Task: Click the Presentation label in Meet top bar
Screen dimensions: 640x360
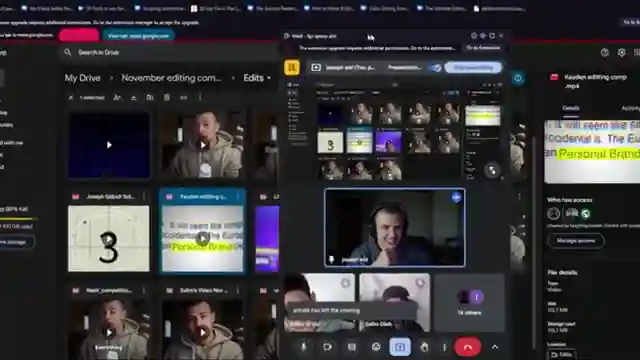Action: pos(404,67)
